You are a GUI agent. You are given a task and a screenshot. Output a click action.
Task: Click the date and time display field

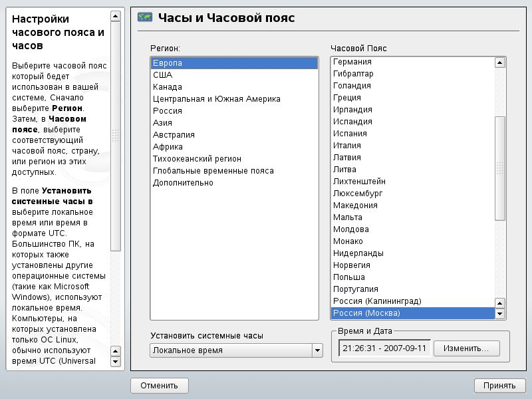[x=384, y=348]
